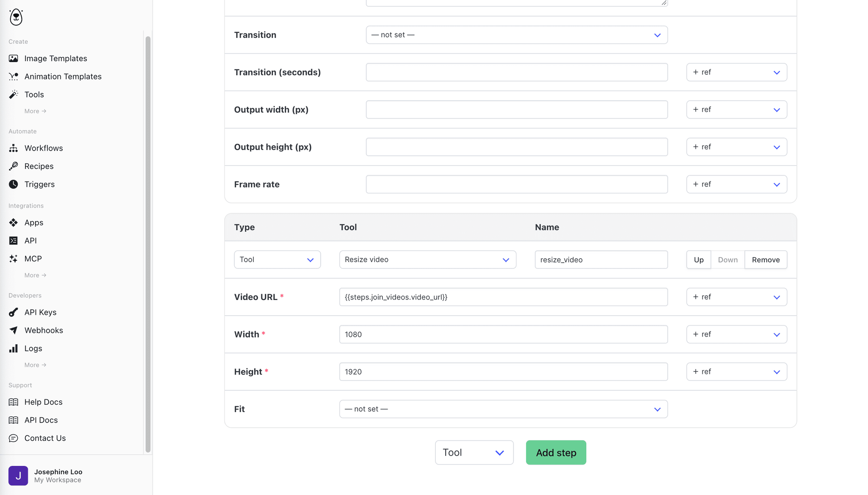
Task: Open Image Templates icon in sidebar
Action: [13, 58]
